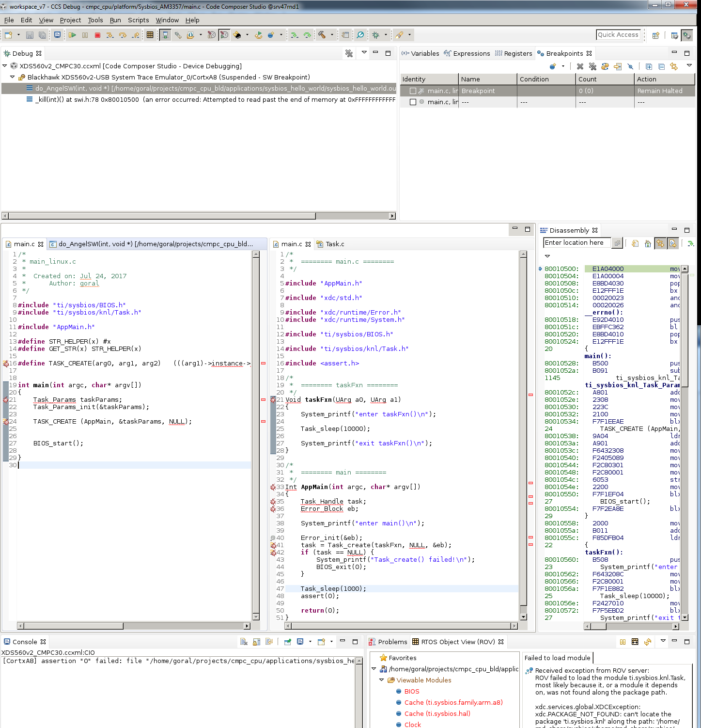Click Expand All icon in Breakpoints view

point(649,66)
